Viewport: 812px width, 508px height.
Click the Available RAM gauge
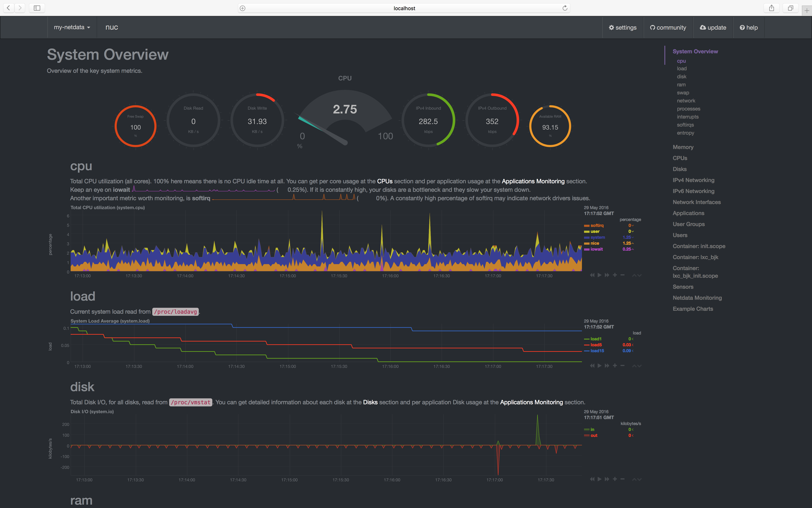[550, 126]
